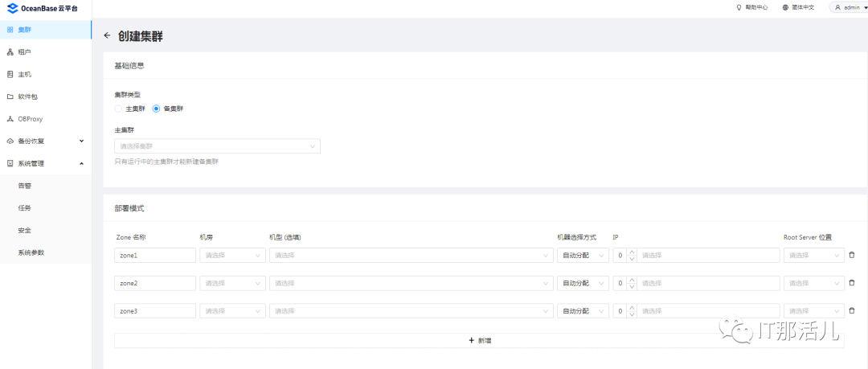
Task: Open the 机房 dropdown for zone1
Action: tap(232, 256)
